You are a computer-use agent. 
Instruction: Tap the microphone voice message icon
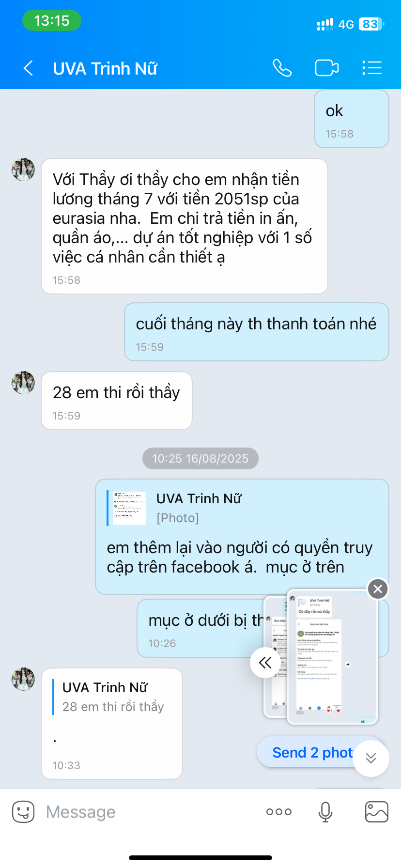click(x=325, y=812)
